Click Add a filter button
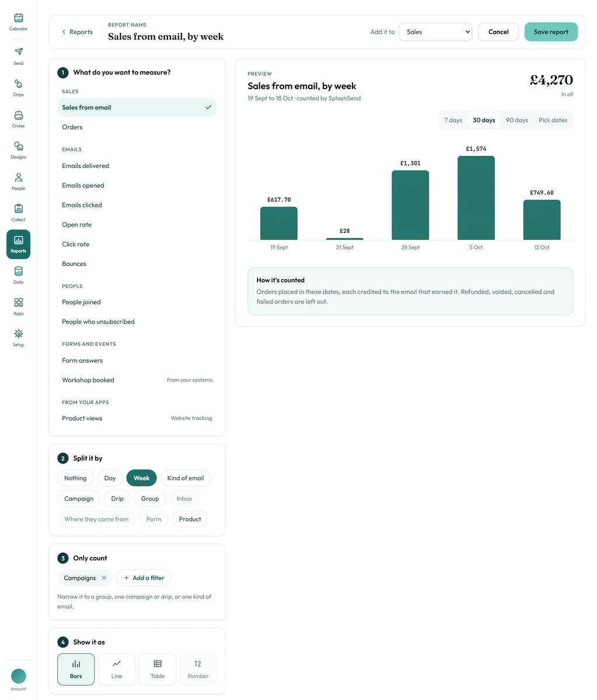This screenshot has height=700, width=597. pyautogui.click(x=144, y=577)
